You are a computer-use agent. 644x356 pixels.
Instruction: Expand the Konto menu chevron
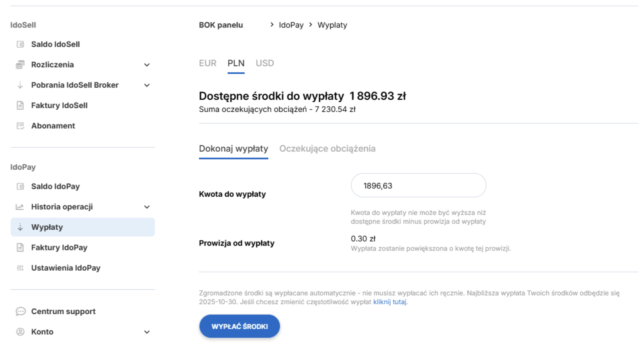[147, 332]
